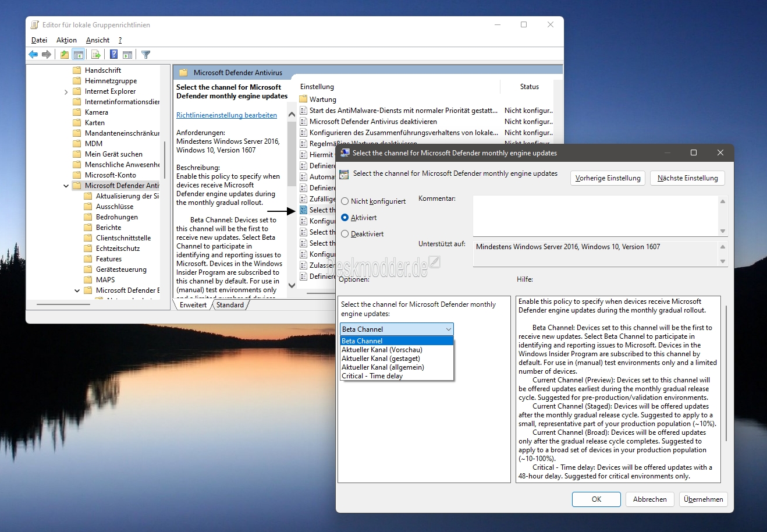Screen dimensions: 767x532
Task: Select Menschliche Anwesenhe... tree entry
Action: (122, 165)
